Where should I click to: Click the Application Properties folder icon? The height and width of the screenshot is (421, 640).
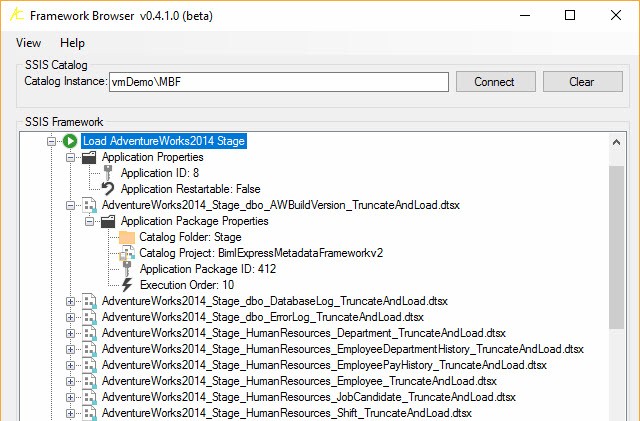[x=89, y=157]
